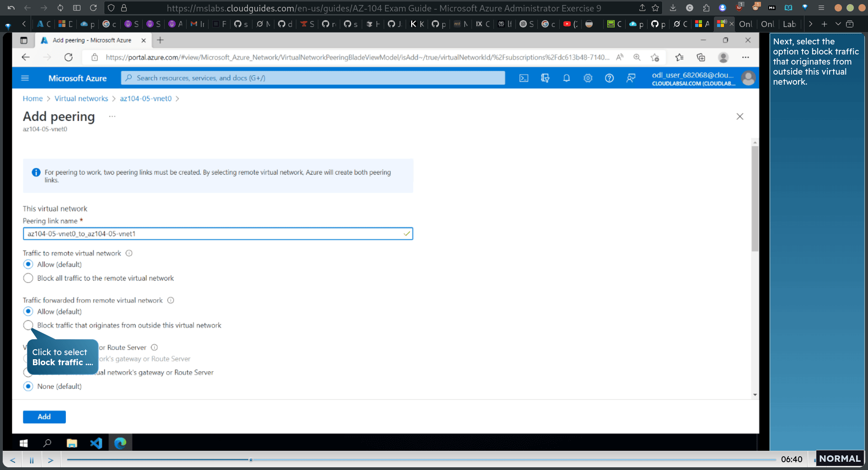
Task: Open a new tab in inner Edge
Action: click(160, 40)
